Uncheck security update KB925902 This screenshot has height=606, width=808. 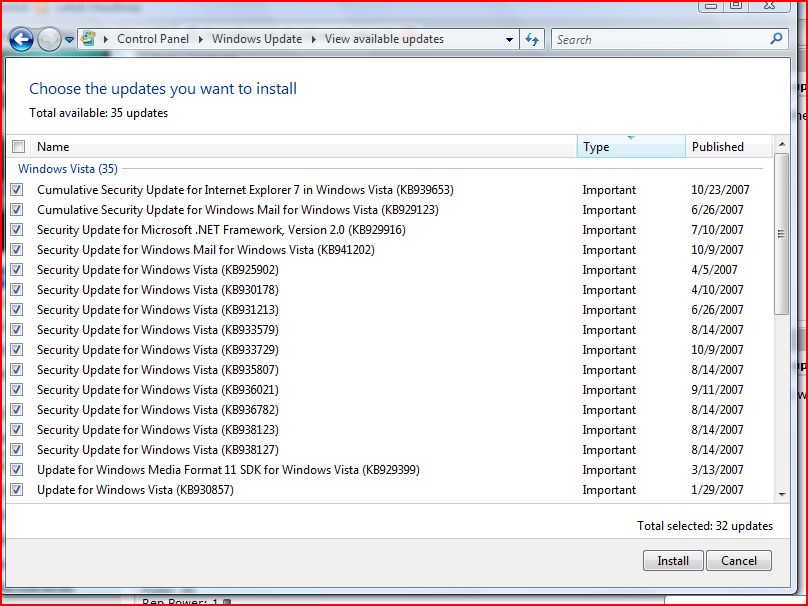tap(16, 270)
